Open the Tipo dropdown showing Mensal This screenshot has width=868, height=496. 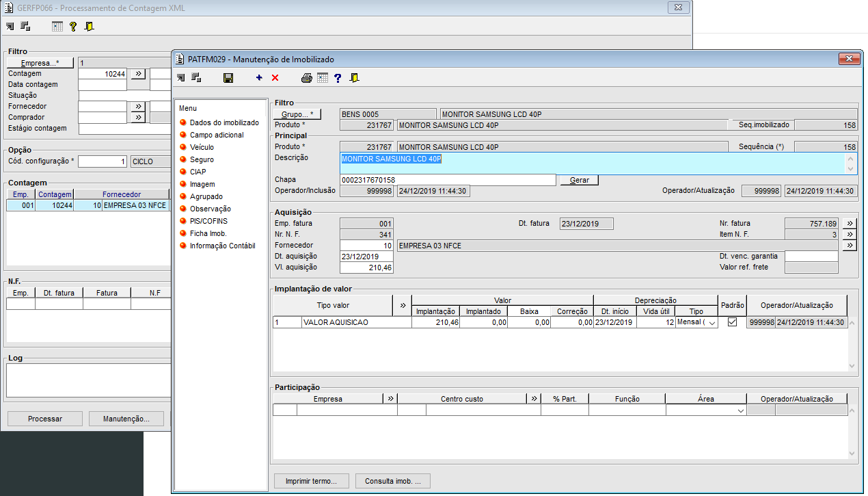point(712,322)
